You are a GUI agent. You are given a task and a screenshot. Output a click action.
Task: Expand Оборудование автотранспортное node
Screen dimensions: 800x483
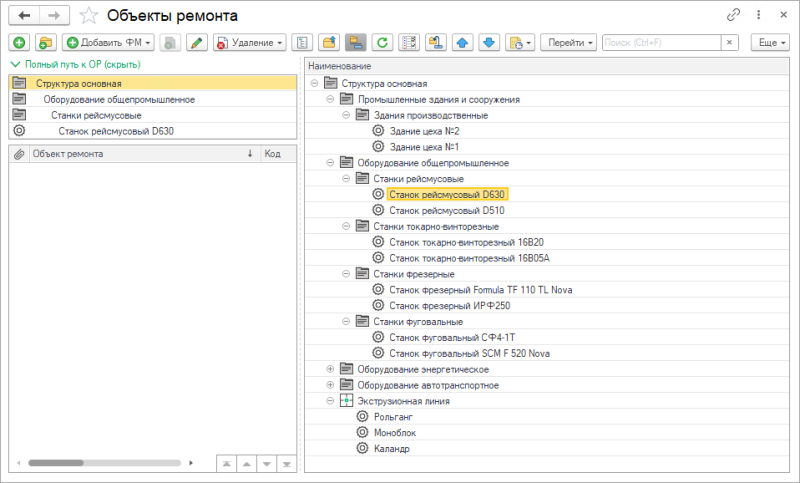330,385
